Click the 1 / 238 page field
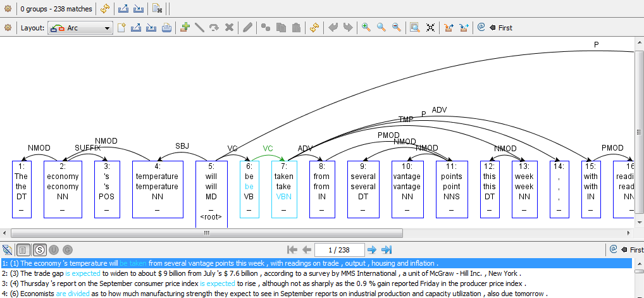 (339, 250)
